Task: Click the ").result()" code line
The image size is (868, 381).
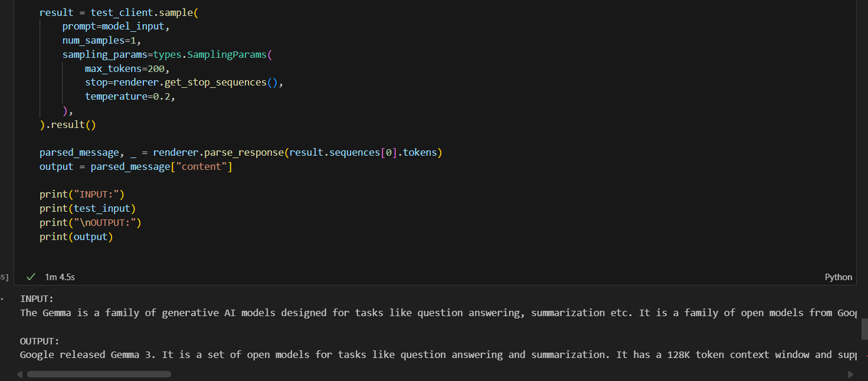Action: click(x=68, y=125)
